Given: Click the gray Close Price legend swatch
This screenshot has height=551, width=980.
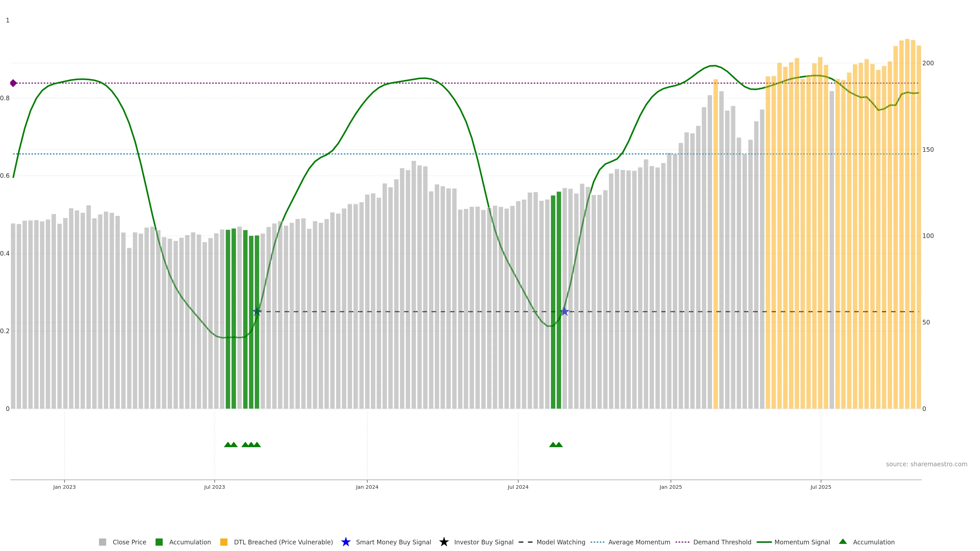Looking at the screenshot, I should coord(102,542).
